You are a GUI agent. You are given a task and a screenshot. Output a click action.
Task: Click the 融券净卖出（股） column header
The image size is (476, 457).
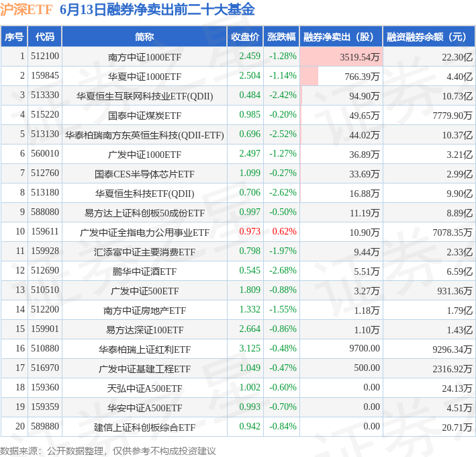coord(341,37)
